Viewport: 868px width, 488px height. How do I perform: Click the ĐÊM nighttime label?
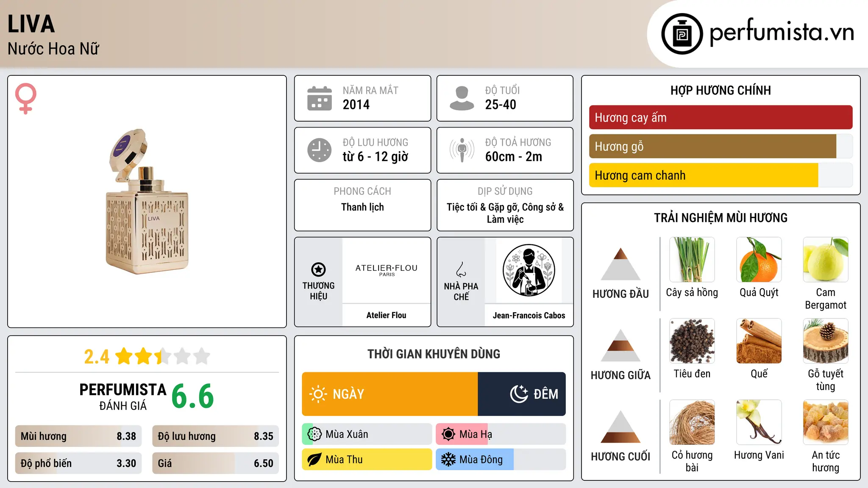tap(546, 394)
